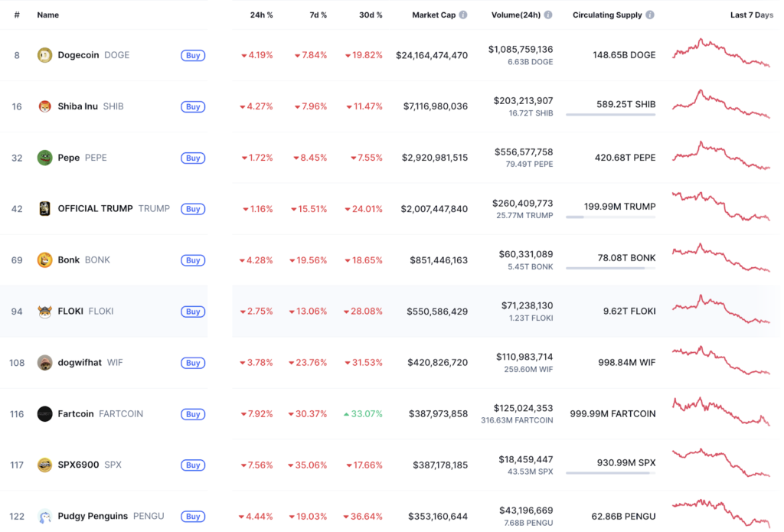
Task: Click FLOKI 30d change 28.08%
Action: (363, 311)
